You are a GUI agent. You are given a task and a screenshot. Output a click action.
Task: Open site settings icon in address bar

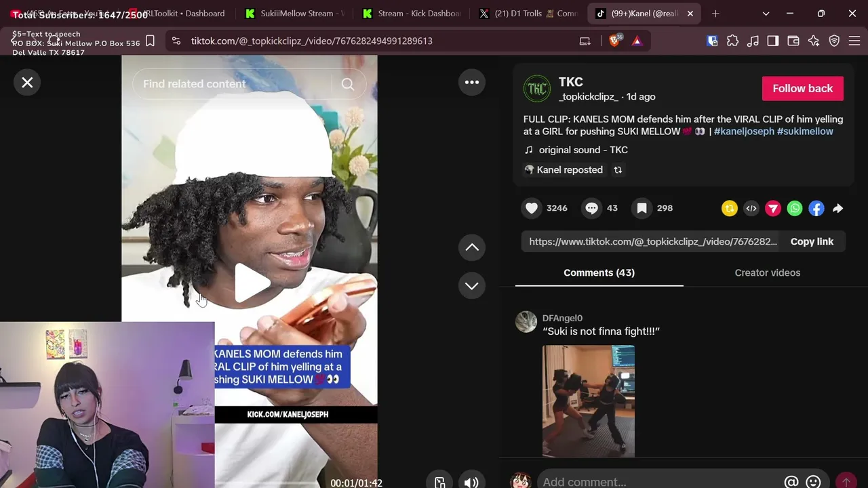coord(176,41)
